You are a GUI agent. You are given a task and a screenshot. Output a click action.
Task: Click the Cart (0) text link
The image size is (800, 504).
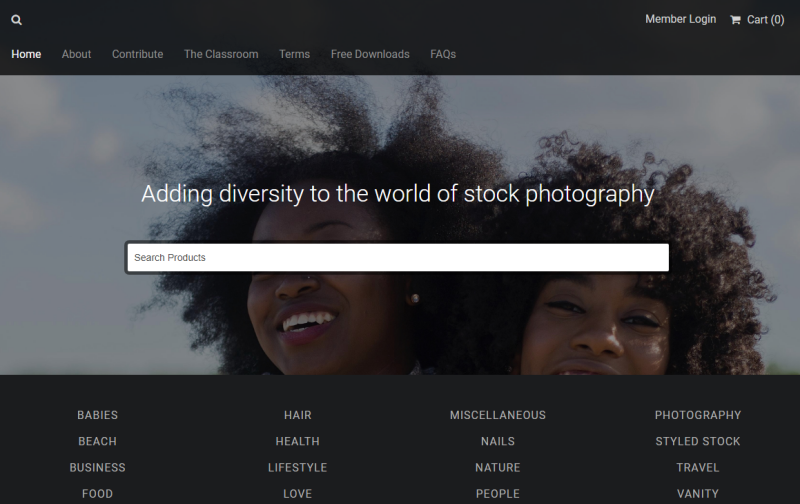[765, 20]
